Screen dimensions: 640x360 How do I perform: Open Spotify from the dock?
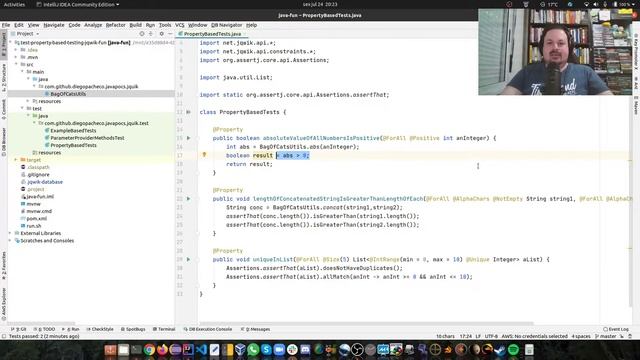[x=513, y=349]
